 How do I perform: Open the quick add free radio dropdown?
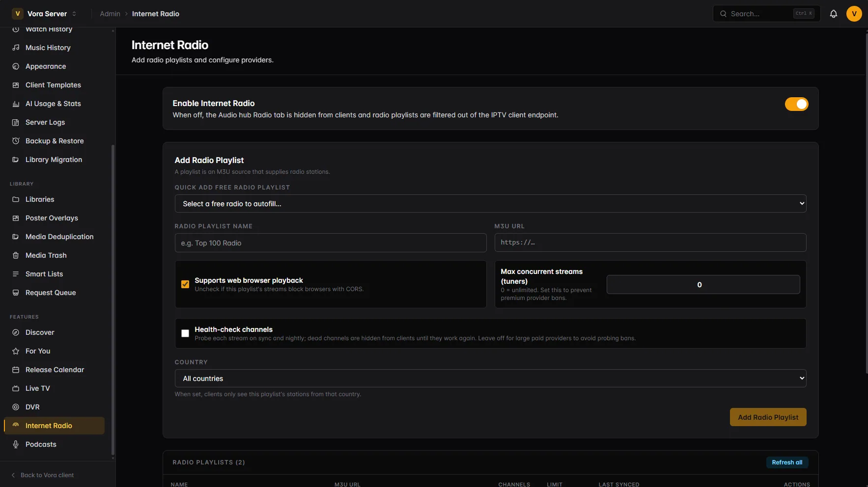[490, 204]
